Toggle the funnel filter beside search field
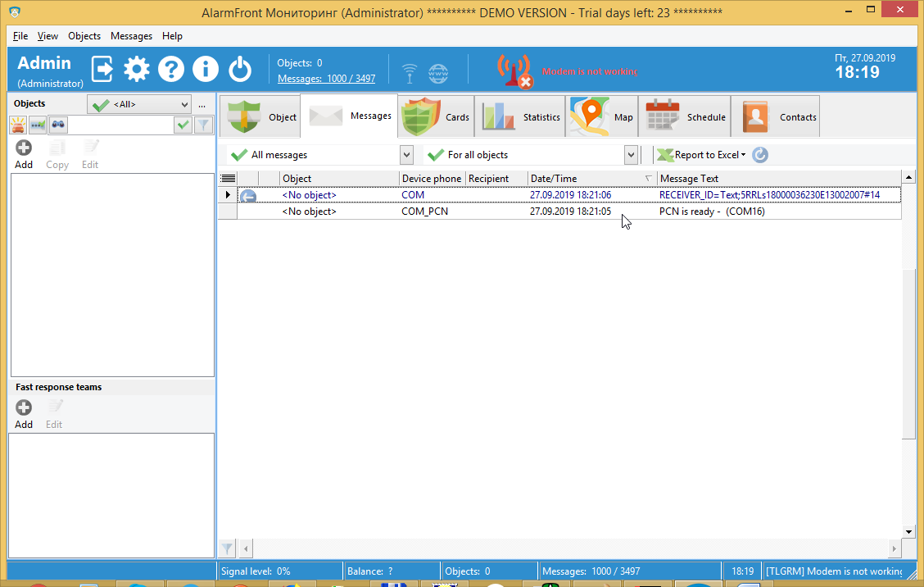Image resolution: width=924 pixels, height=587 pixels. pos(203,125)
